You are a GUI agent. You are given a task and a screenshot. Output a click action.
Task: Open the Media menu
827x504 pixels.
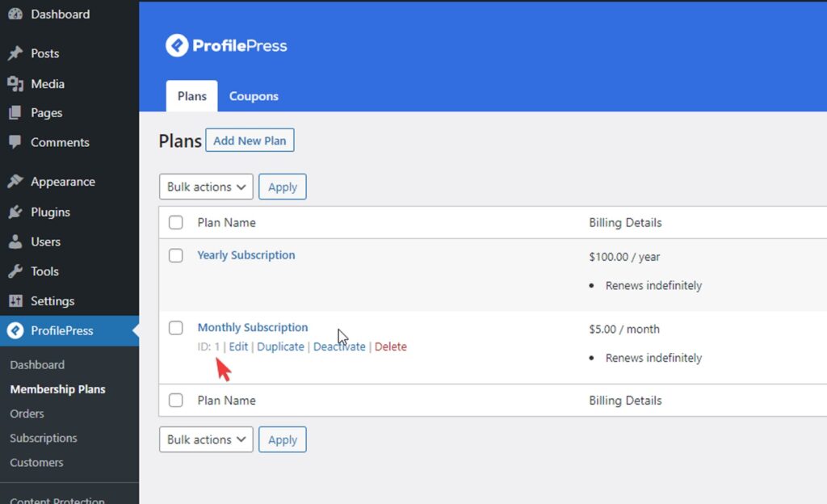[x=48, y=84]
